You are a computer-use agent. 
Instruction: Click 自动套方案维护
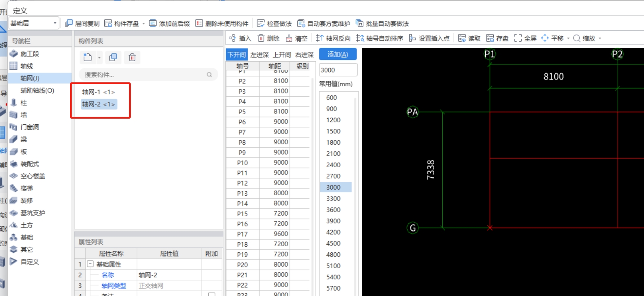[324, 24]
